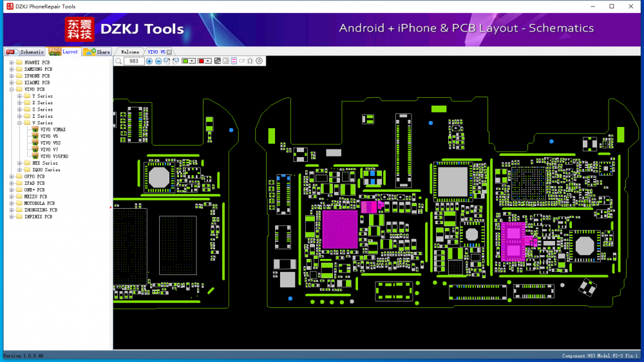The height and width of the screenshot is (362, 644).
Task: Switch to the Welcome tab
Action: 130,52
